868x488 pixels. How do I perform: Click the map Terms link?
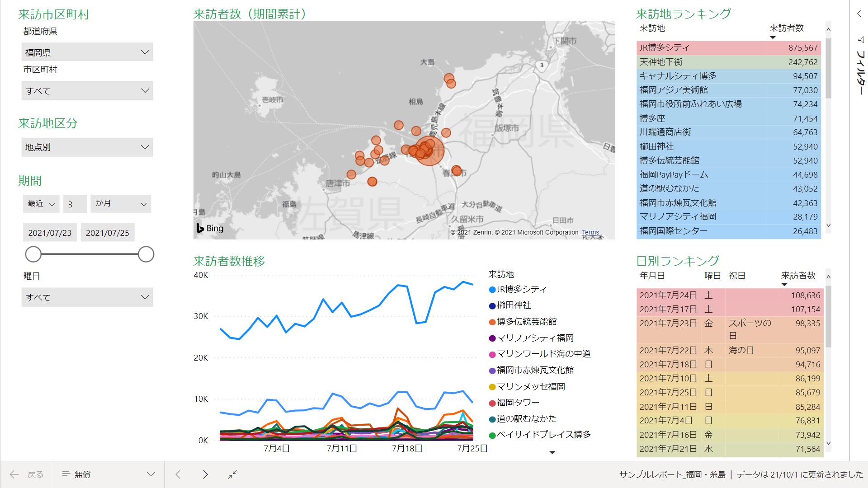(590, 232)
